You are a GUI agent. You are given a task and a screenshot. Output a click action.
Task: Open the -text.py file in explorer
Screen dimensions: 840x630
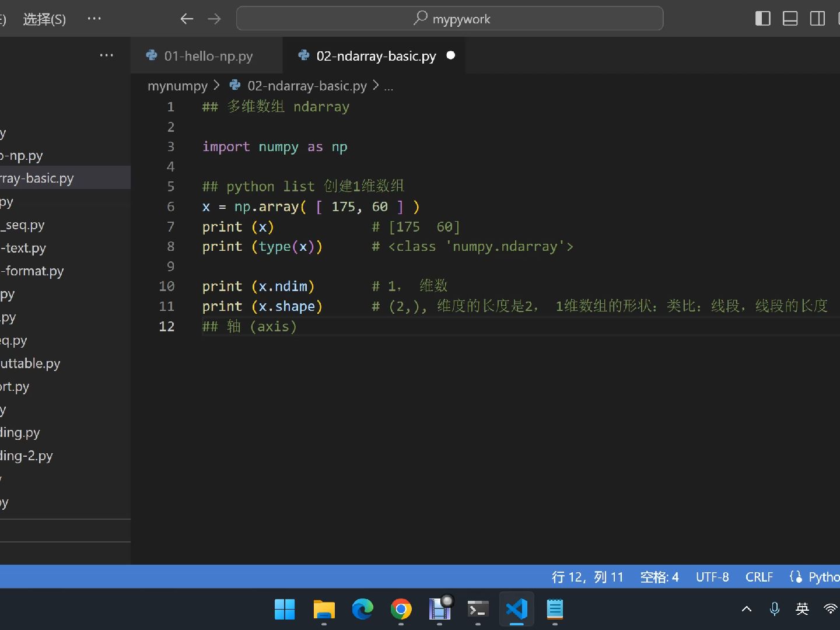[x=65, y=248]
